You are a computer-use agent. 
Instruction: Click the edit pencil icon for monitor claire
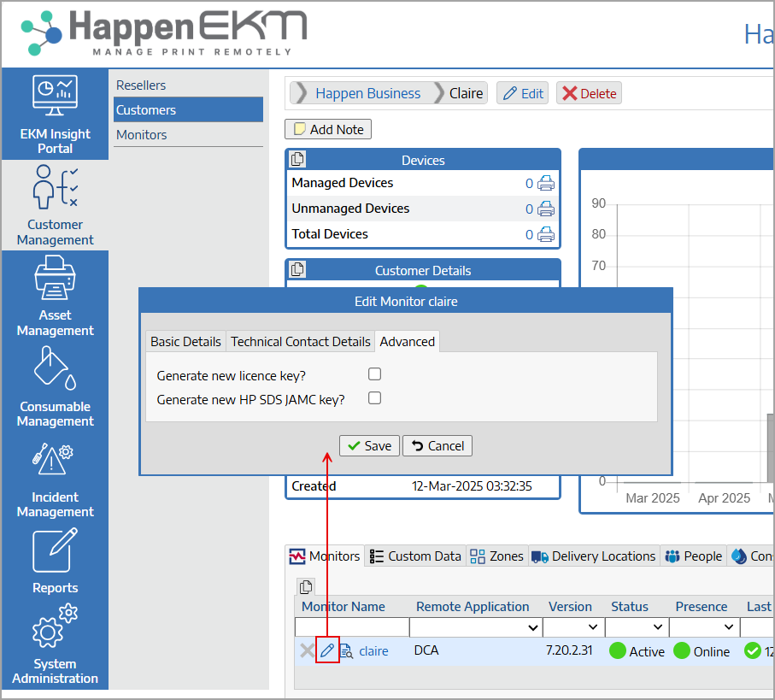pyautogui.click(x=327, y=650)
